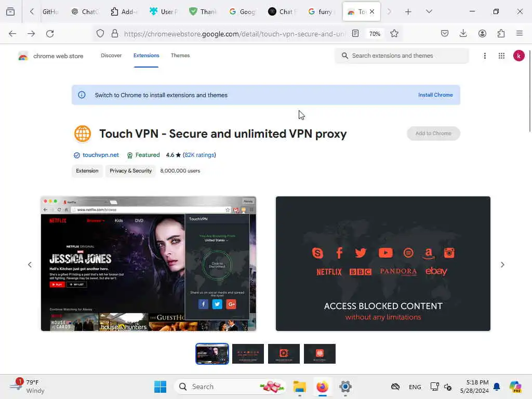Open web store more options menu
Image resolution: width=532 pixels, height=399 pixels.
point(485,56)
